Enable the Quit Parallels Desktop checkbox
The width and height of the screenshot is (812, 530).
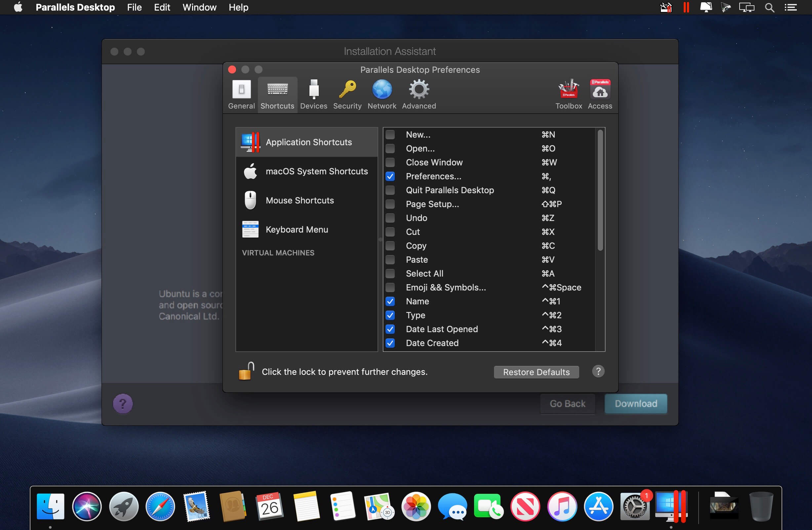(390, 190)
